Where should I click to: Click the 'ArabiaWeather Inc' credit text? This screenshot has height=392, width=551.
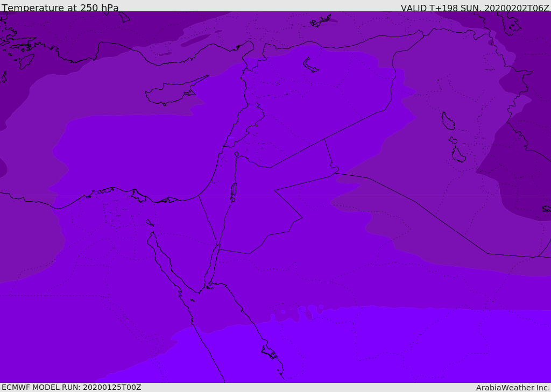(x=512, y=388)
